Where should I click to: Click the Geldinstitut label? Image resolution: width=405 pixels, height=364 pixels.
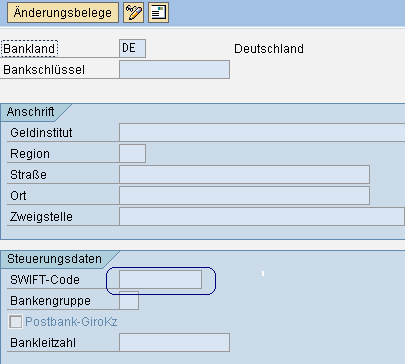point(41,133)
